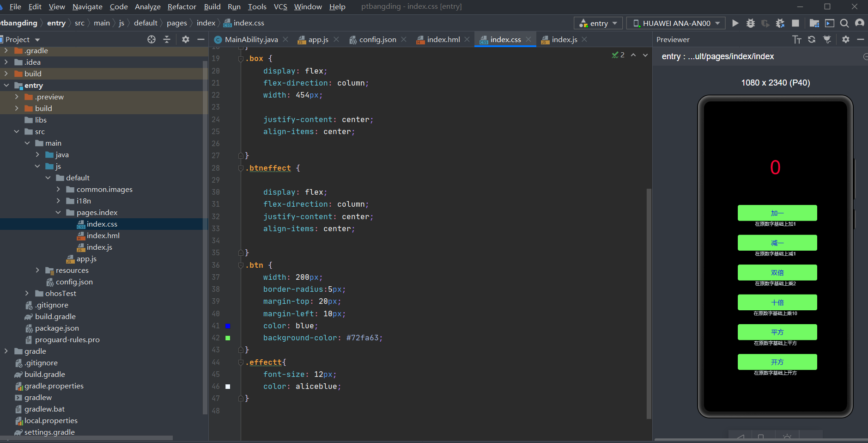
Task: Expand the common.images folder
Action: [58, 189]
